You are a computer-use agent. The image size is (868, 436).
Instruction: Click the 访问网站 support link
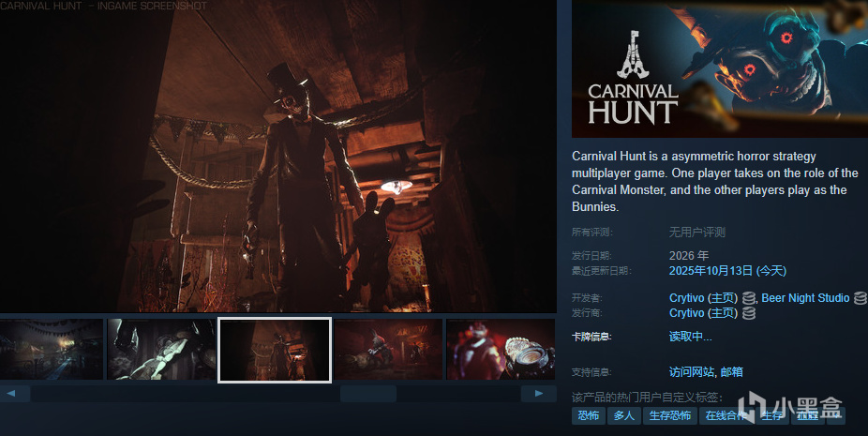click(692, 372)
